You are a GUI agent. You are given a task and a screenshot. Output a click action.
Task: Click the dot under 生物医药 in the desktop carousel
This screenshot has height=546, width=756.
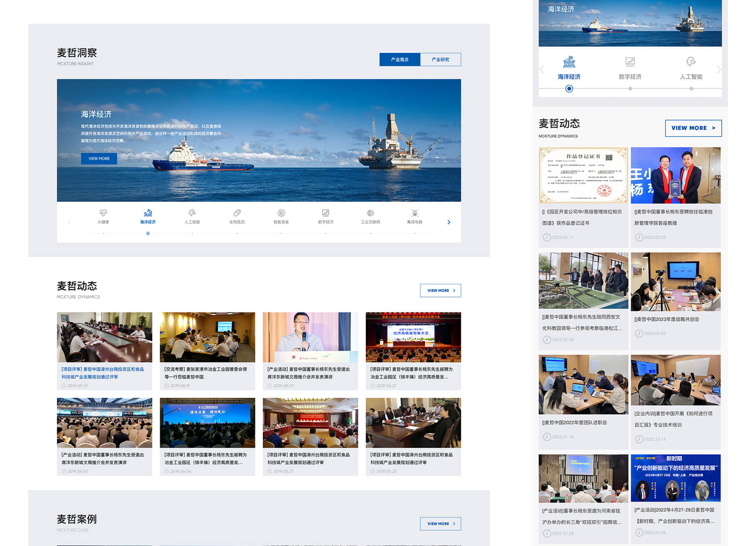(237, 234)
